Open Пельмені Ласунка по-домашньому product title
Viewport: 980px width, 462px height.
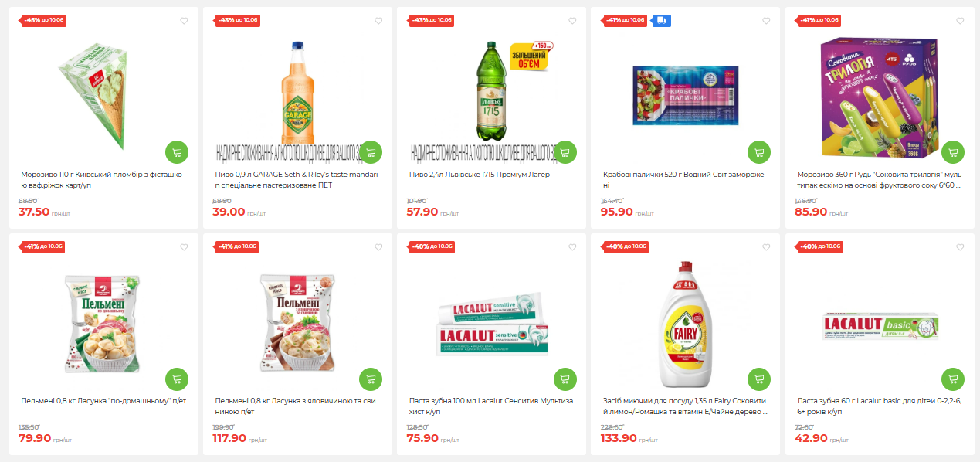104,401
